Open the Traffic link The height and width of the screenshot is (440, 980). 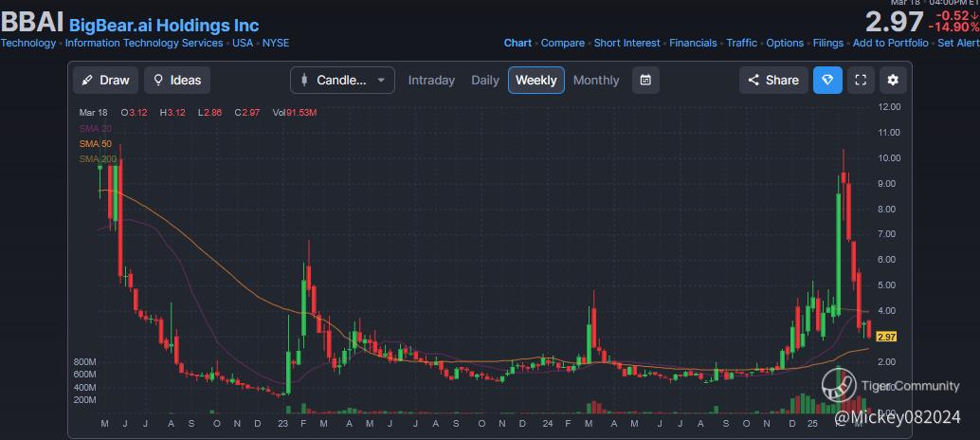click(742, 43)
